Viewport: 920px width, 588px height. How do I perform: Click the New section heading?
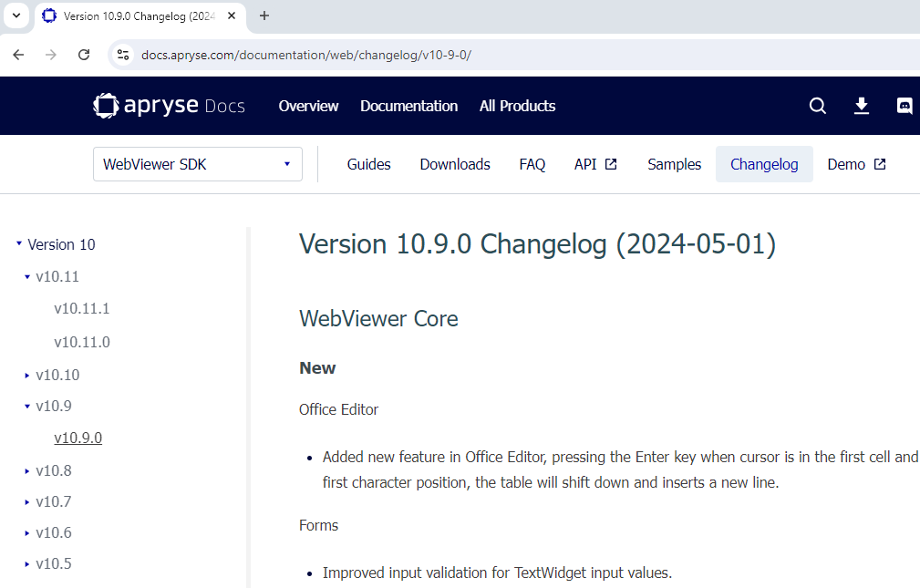pos(317,368)
